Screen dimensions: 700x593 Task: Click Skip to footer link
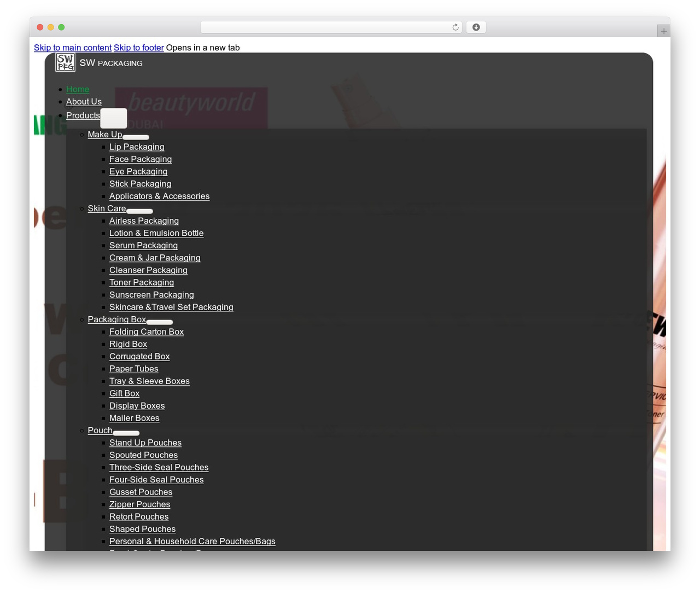(x=139, y=48)
